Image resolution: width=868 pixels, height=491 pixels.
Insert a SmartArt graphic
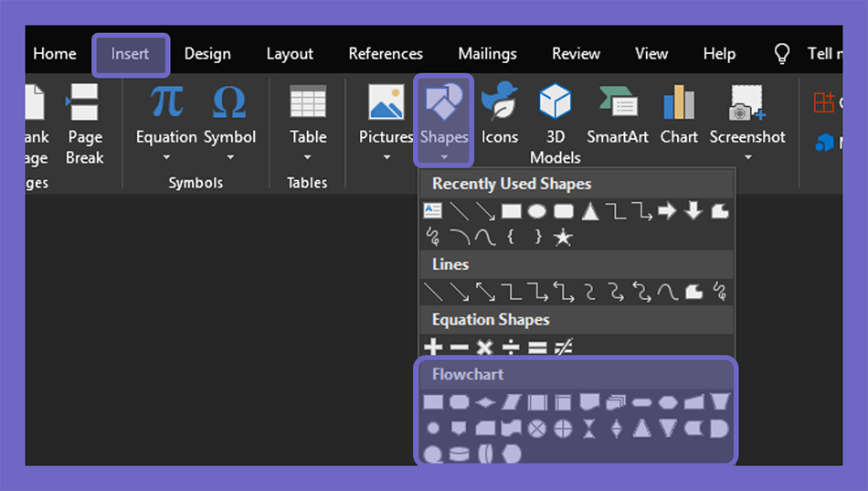coord(618,114)
